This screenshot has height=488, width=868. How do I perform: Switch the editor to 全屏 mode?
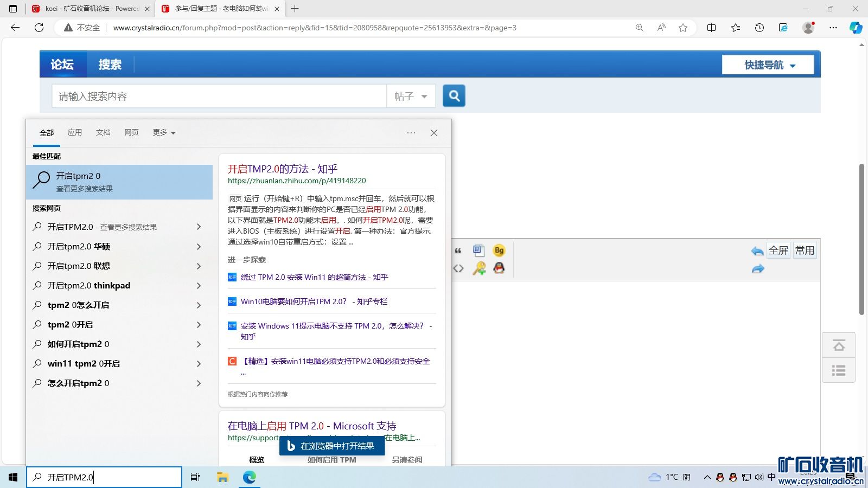point(778,251)
